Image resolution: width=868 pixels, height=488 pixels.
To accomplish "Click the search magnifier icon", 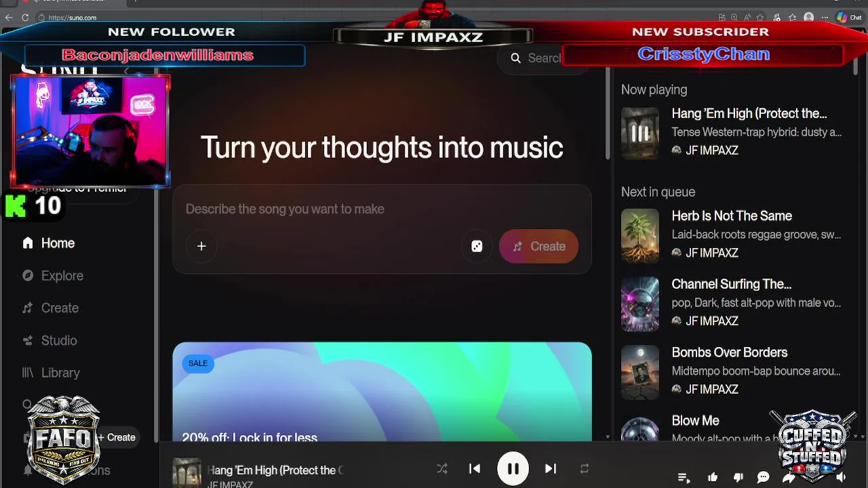I will click(516, 58).
